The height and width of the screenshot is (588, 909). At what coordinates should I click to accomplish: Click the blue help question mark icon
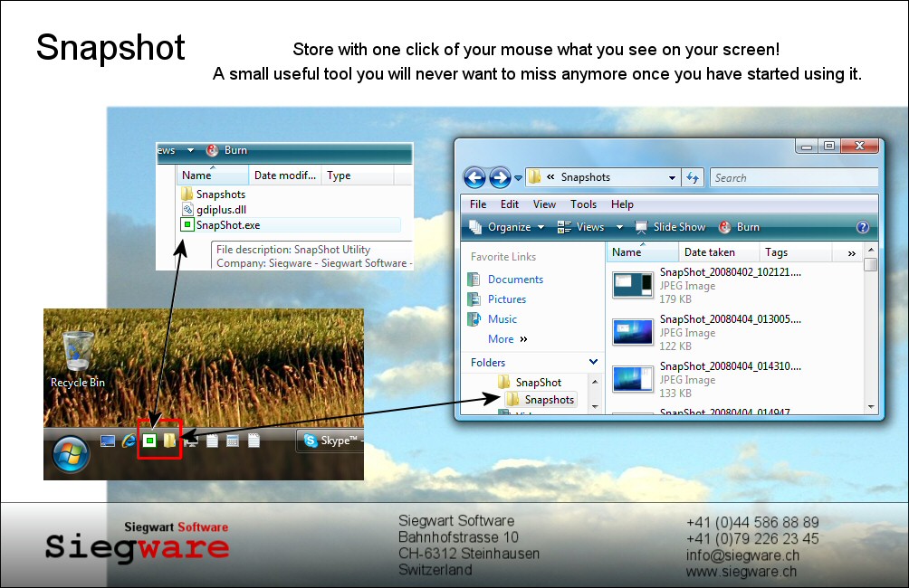[x=863, y=227]
